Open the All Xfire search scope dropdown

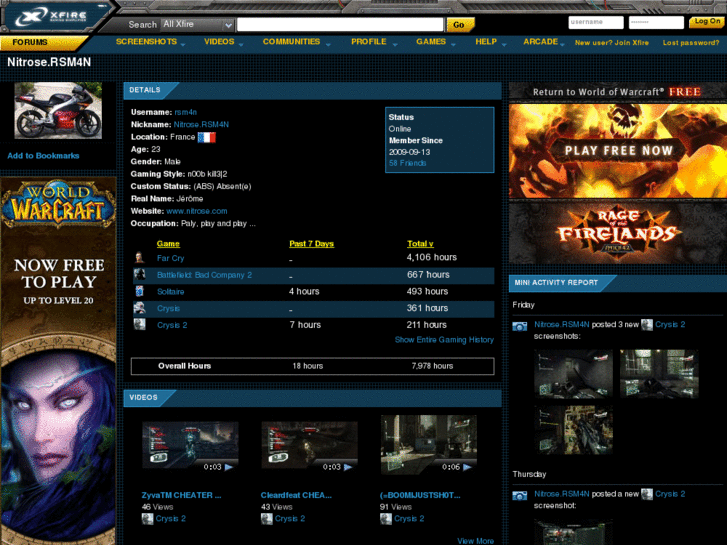[x=197, y=25]
